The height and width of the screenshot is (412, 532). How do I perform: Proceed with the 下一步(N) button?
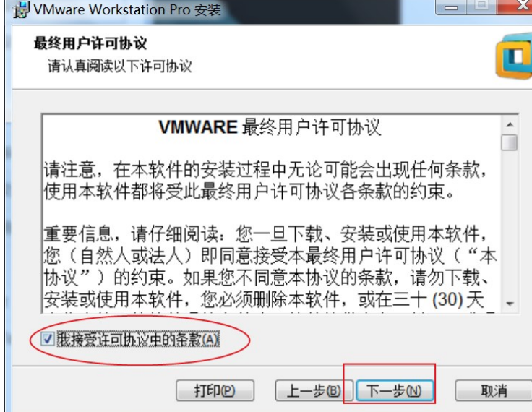click(x=394, y=390)
